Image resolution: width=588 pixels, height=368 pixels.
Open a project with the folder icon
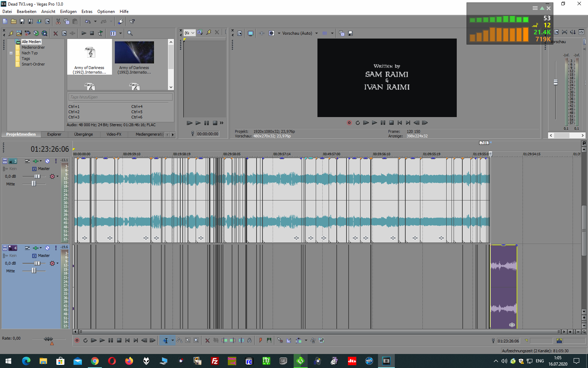point(14,21)
